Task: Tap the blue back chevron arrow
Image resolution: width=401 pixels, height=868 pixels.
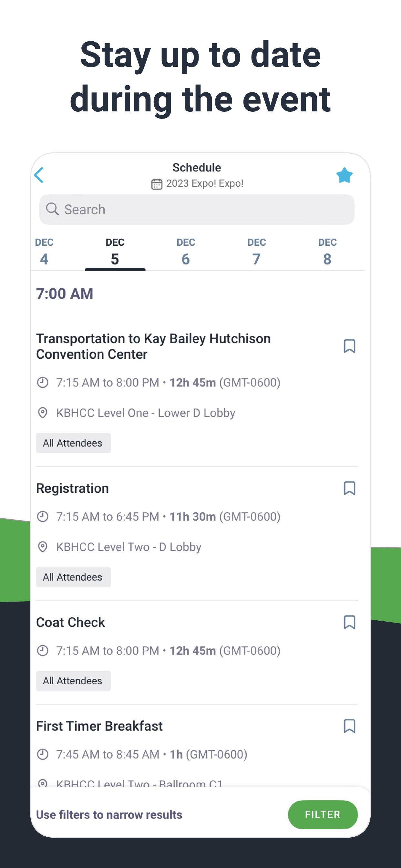Action: 39,175
